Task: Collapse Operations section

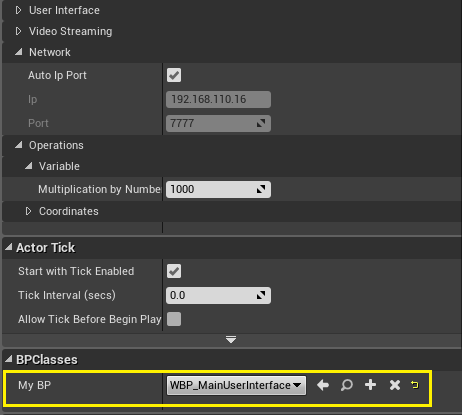Action: [19, 145]
